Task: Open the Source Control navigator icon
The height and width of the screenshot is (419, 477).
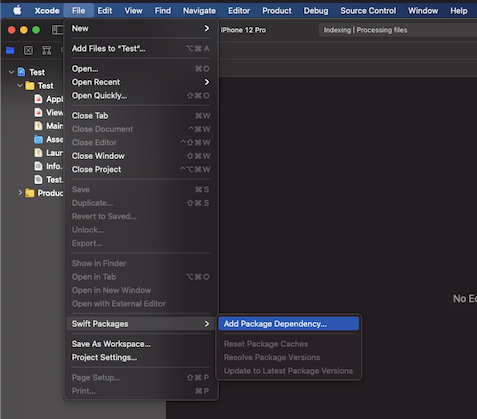Action: click(x=28, y=50)
